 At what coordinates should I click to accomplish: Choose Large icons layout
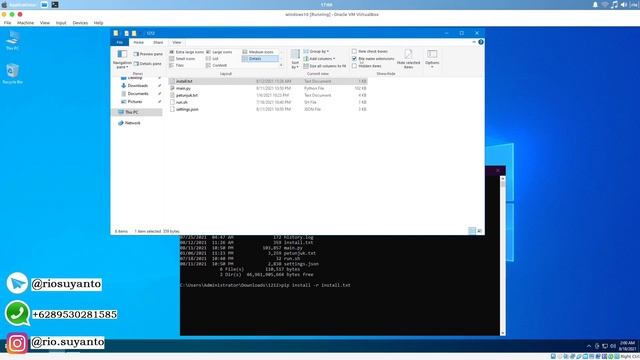tap(219, 52)
